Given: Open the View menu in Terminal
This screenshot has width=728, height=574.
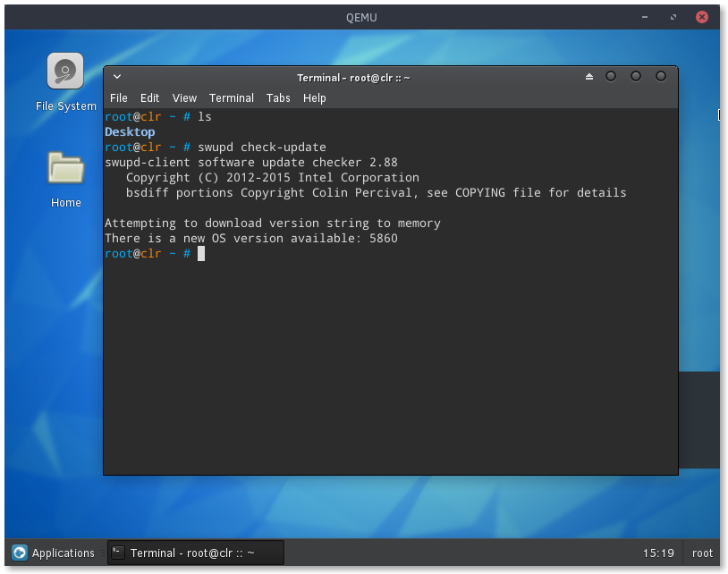Looking at the screenshot, I should (x=184, y=98).
